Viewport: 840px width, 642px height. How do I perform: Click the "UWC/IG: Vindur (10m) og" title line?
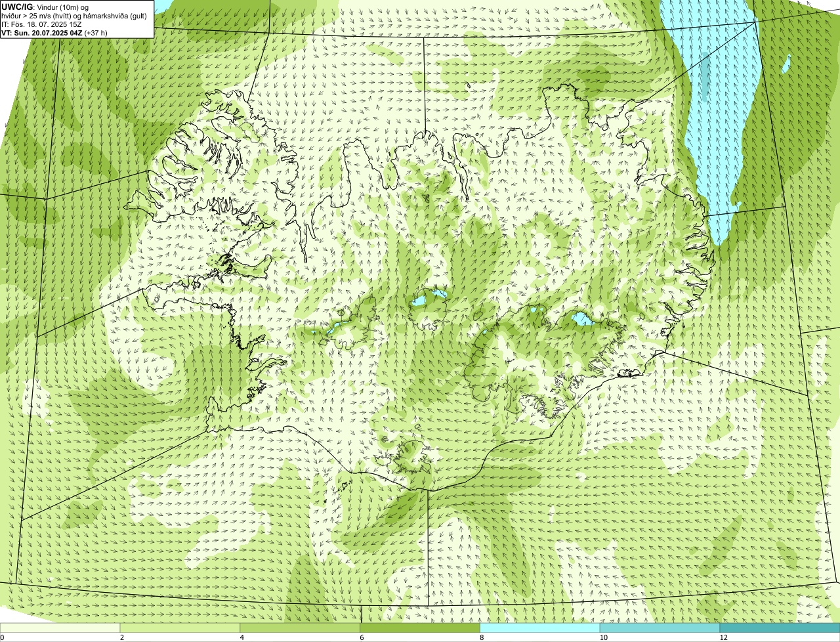pos(45,7)
